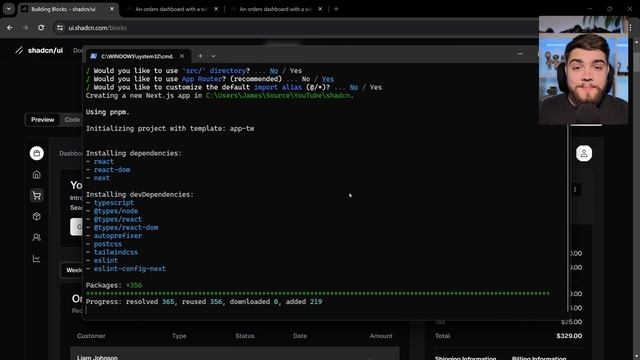The image size is (640, 360).
Task: Click the react-dom dependency line
Action: click(x=112, y=170)
